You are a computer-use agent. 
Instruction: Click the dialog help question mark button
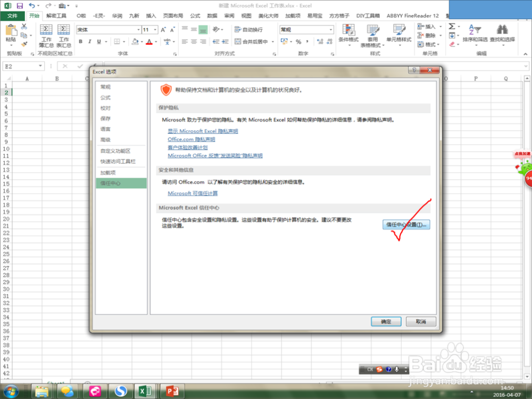pyautogui.click(x=414, y=70)
